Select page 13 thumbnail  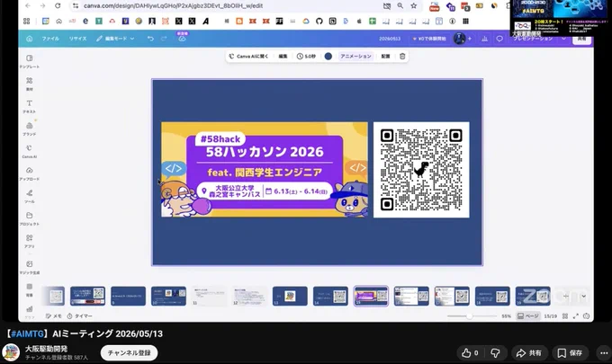[x=290, y=297]
